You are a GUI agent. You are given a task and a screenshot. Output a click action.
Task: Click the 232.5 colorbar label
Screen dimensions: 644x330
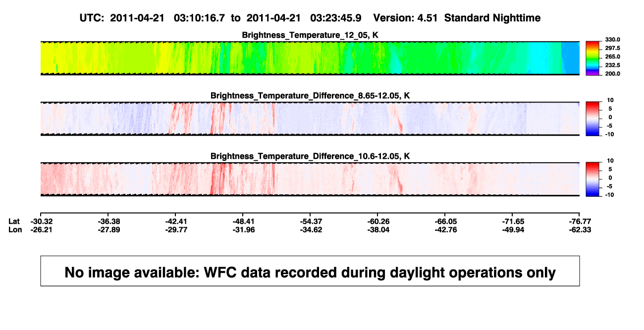613,65
